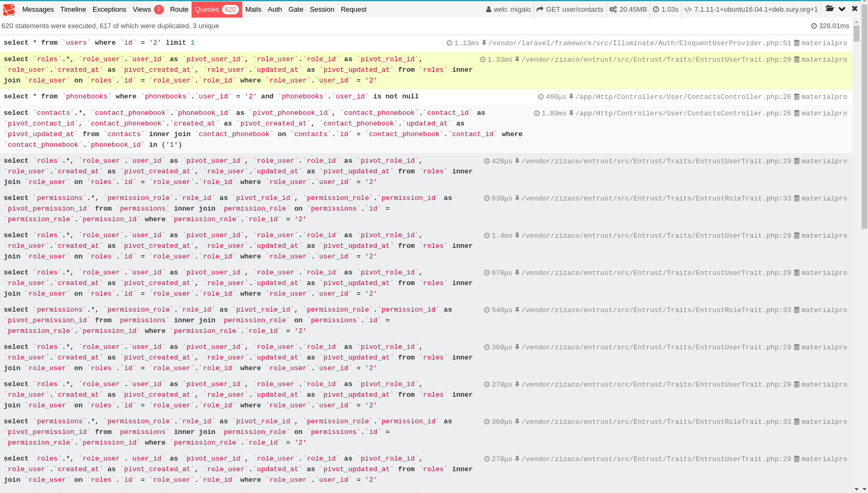Viewport: 868px width, 493px height.
Task: Open the Views tab with badge 7
Action: tap(148, 10)
